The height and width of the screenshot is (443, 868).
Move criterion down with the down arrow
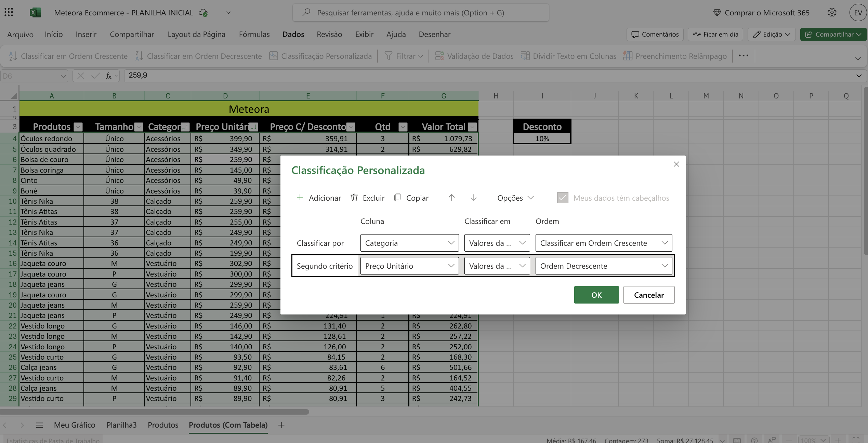click(474, 198)
